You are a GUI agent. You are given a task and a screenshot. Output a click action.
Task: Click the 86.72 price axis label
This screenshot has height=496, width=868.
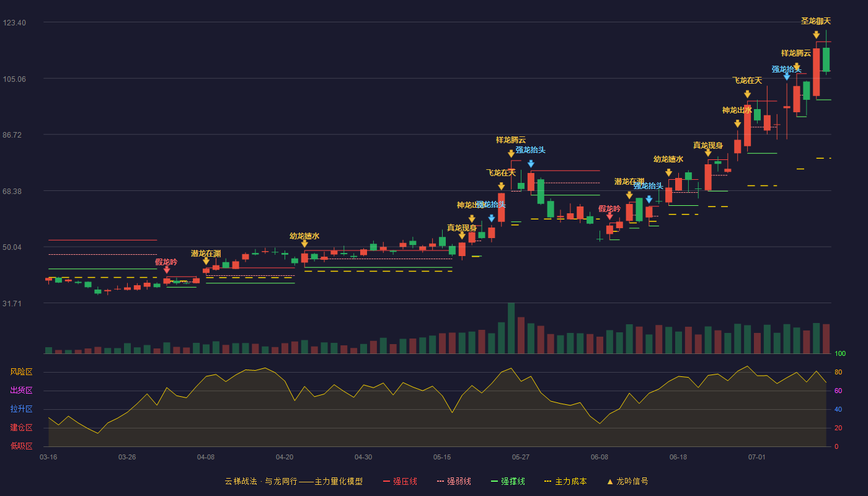12,135
